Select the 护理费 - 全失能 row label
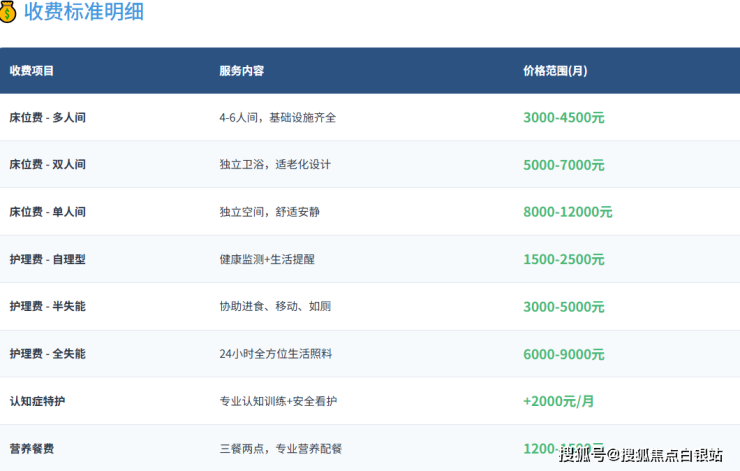Screen dimensions: 740x471 pyautogui.click(x=47, y=354)
